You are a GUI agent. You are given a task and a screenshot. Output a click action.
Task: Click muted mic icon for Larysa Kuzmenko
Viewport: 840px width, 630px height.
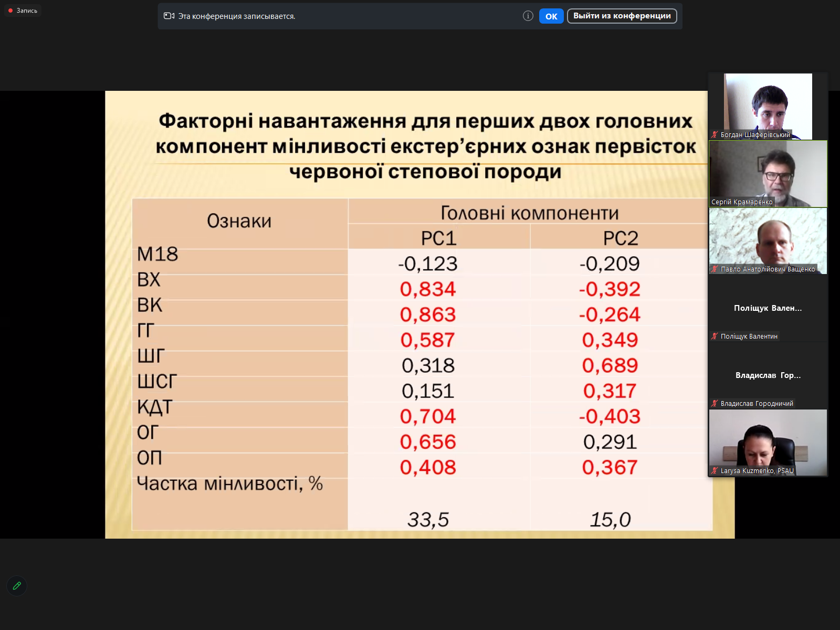pyautogui.click(x=715, y=470)
